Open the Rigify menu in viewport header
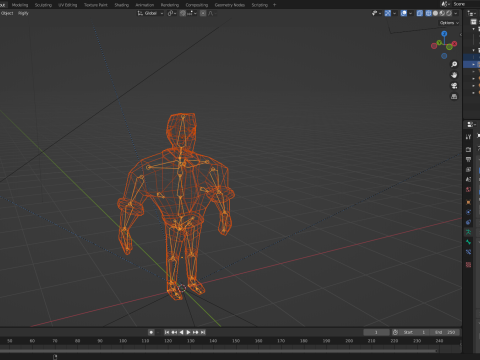Image resolution: width=480 pixels, height=360 pixels. (23, 13)
